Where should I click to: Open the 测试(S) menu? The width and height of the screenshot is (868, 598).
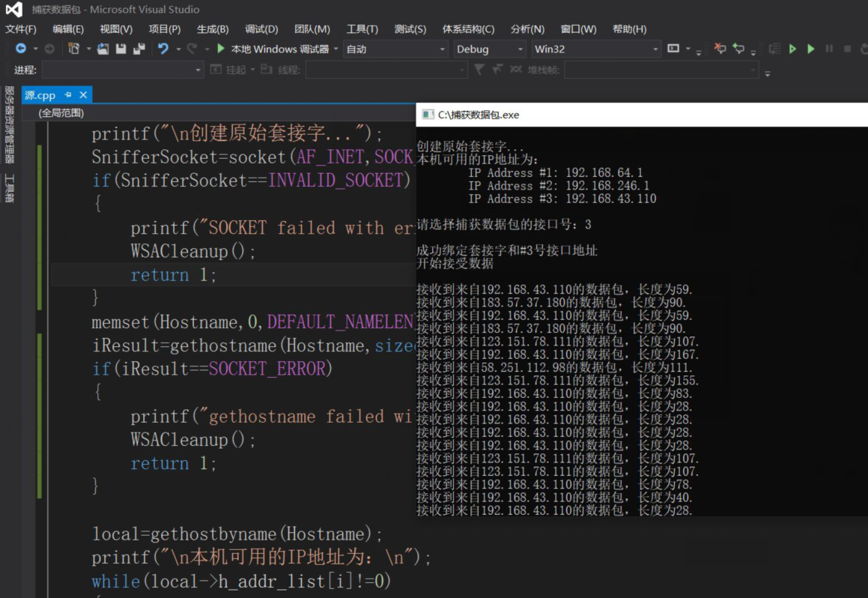(x=410, y=28)
